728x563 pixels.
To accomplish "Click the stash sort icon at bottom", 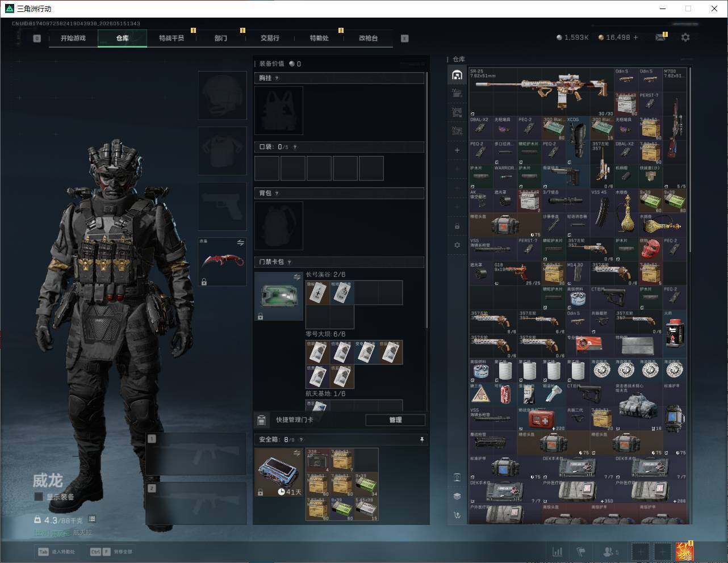I will [x=457, y=515].
